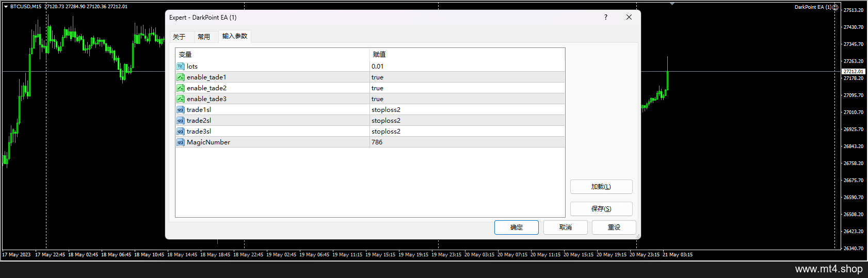The width and height of the screenshot is (868, 278).
Task: Click the 27513.20 price axis label
Action: (x=853, y=10)
